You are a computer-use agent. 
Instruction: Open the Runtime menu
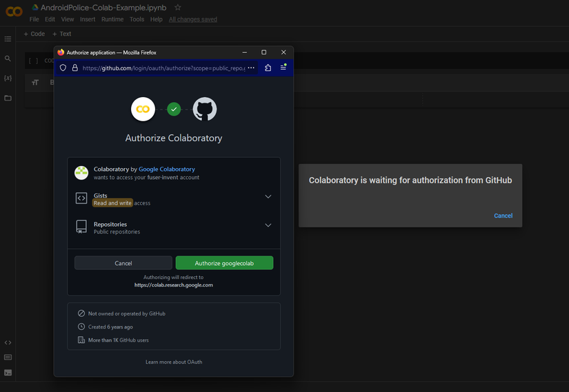tap(112, 19)
